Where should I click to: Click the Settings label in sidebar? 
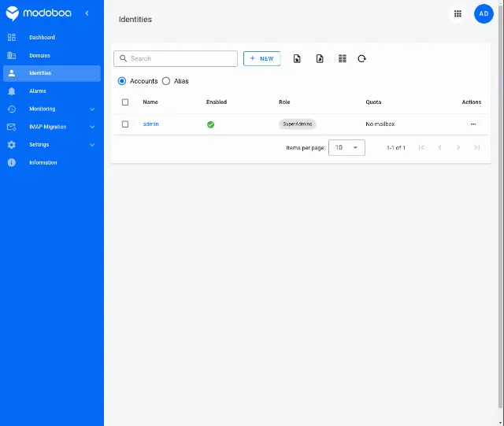(x=39, y=145)
